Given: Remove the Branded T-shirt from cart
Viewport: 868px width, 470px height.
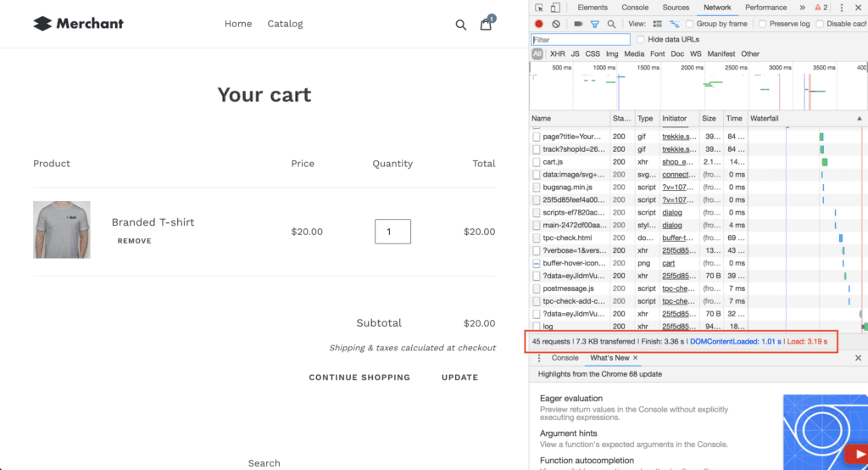Looking at the screenshot, I should (x=134, y=241).
